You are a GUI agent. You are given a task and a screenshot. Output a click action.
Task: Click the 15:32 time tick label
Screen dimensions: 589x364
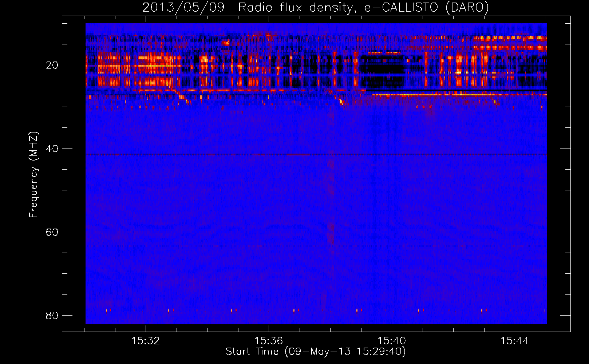coord(146,341)
